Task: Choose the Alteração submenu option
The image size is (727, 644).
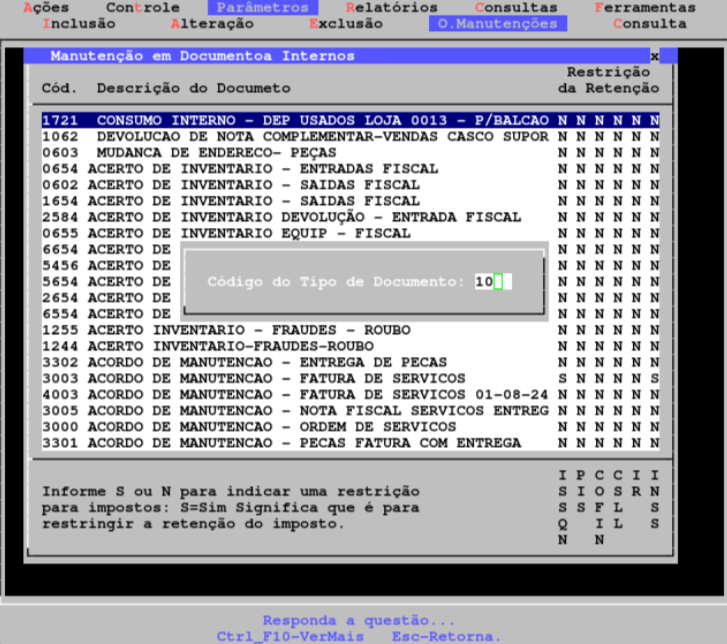Action: (212, 23)
